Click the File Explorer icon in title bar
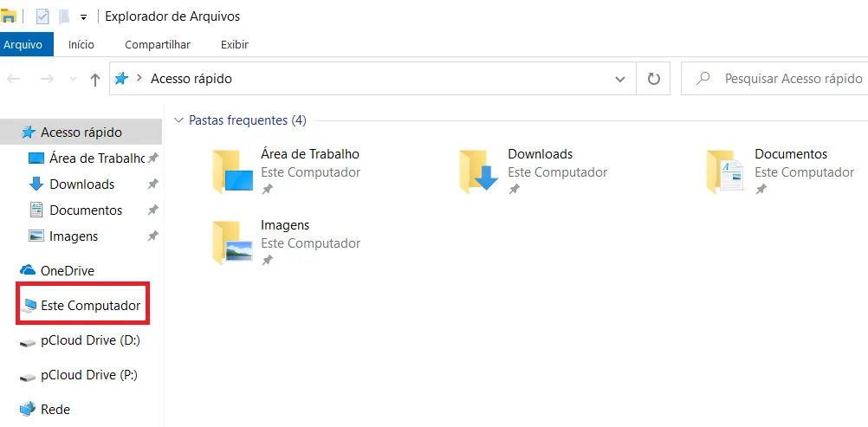The width and height of the screenshot is (868, 427). pyautogui.click(x=9, y=16)
